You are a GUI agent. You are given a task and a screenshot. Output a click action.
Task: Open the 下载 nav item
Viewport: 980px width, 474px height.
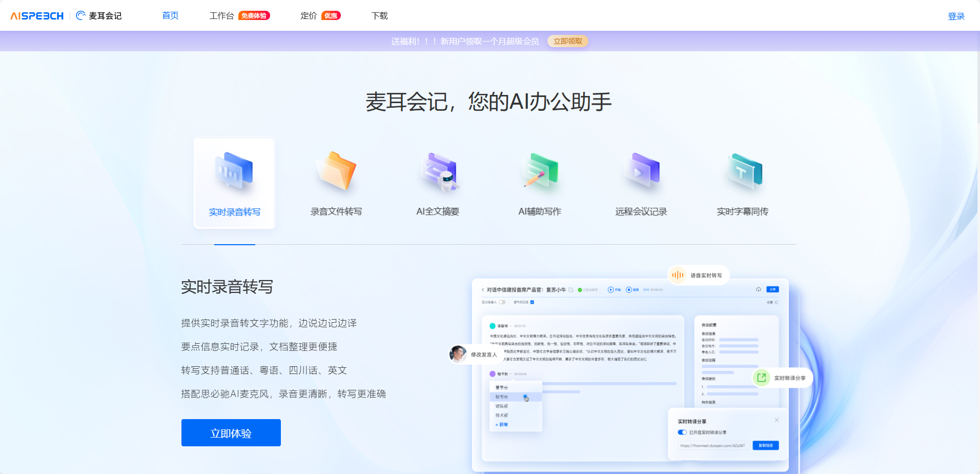[379, 16]
